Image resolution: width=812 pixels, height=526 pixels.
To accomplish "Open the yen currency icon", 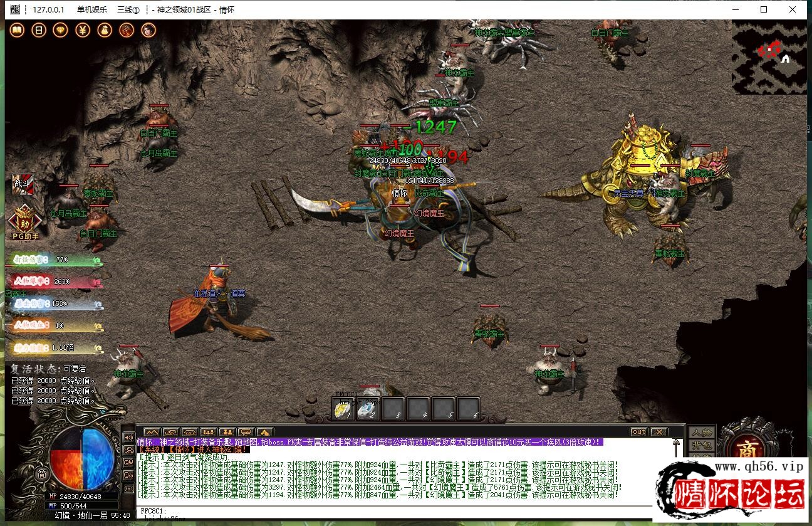I will pyautogui.click(x=83, y=30).
